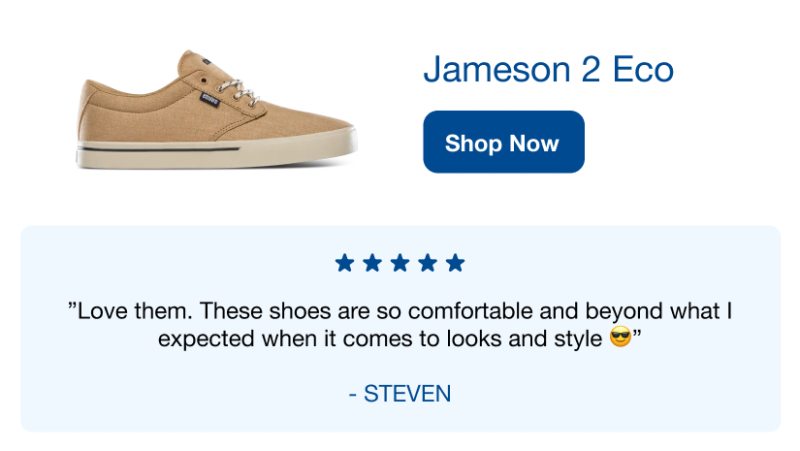Click the first rating star

pos(345,263)
